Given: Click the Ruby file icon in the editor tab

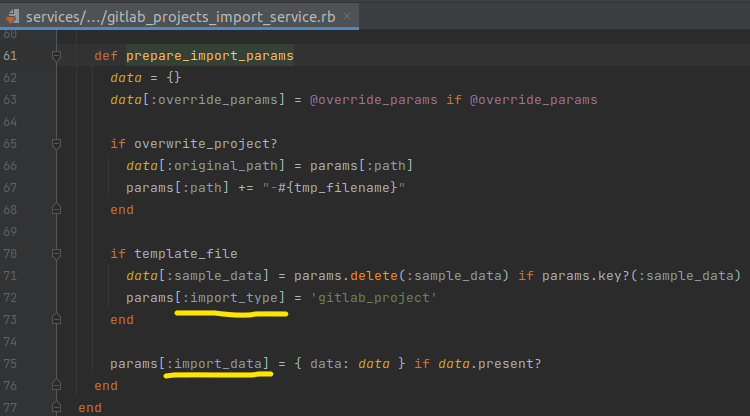Looking at the screenshot, I should (x=12, y=16).
